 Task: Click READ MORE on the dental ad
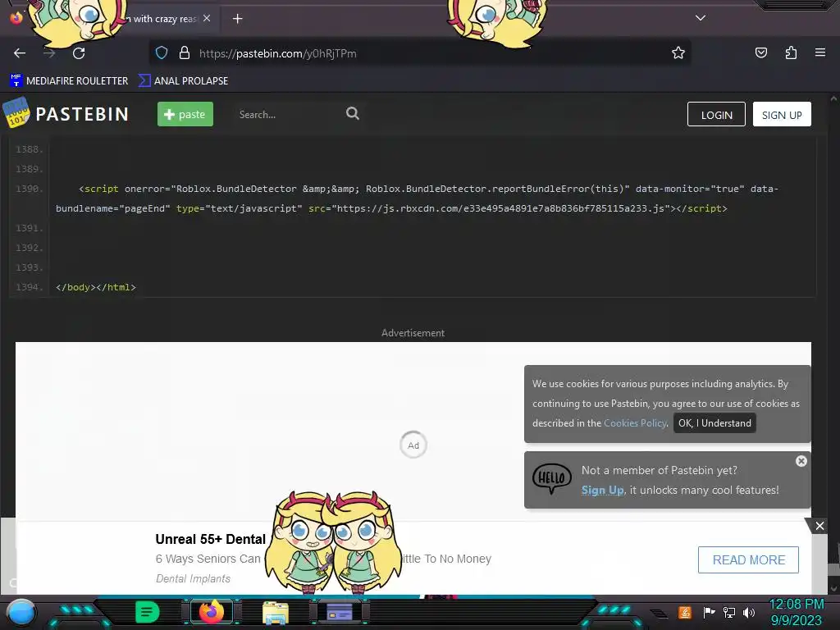pyautogui.click(x=748, y=559)
